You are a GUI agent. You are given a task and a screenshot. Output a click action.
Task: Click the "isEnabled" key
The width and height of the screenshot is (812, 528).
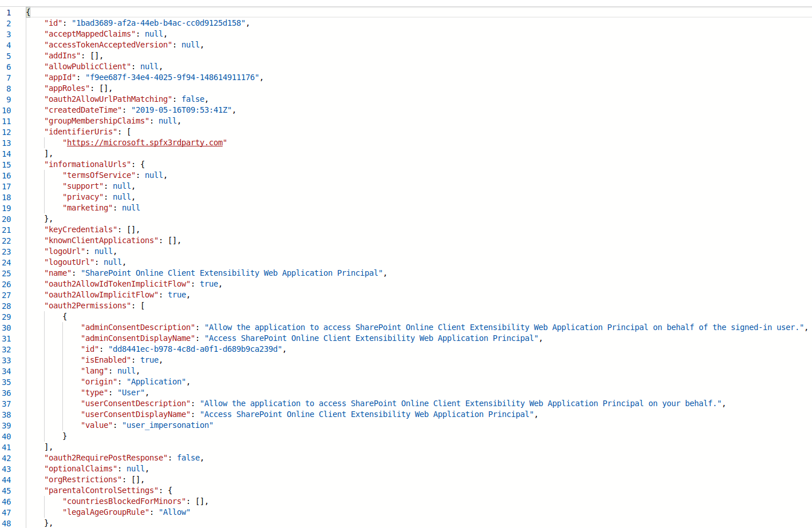click(x=106, y=360)
